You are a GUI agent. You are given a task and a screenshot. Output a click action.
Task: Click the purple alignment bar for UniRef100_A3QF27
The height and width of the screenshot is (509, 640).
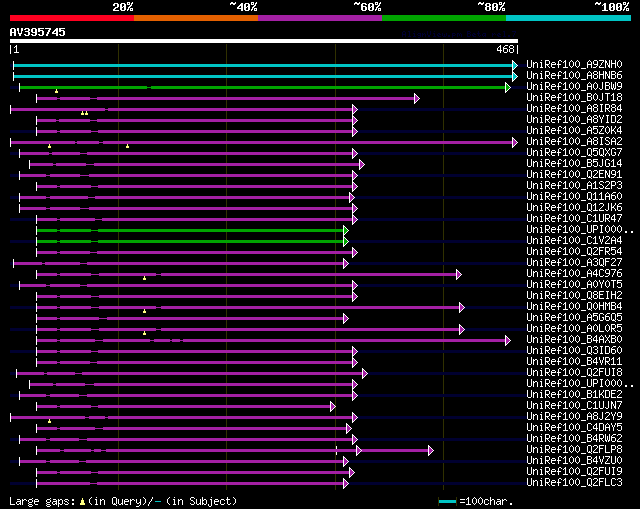point(178,264)
